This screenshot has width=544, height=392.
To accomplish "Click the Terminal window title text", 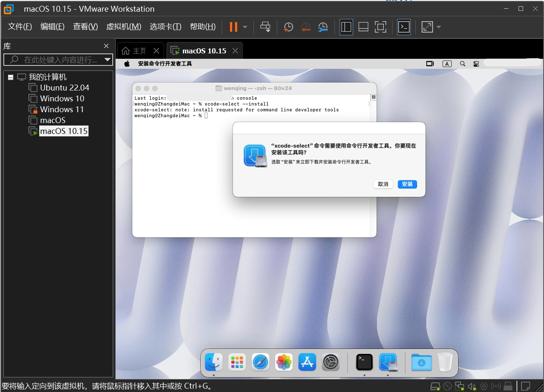I will pos(258,88).
